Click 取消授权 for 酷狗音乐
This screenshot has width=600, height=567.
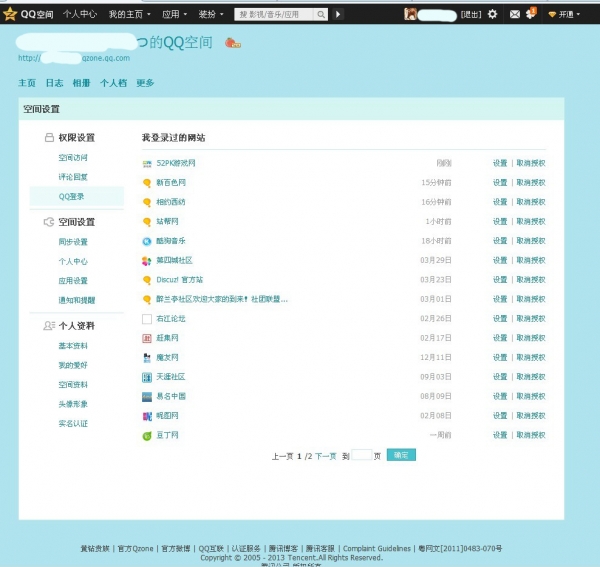531,241
